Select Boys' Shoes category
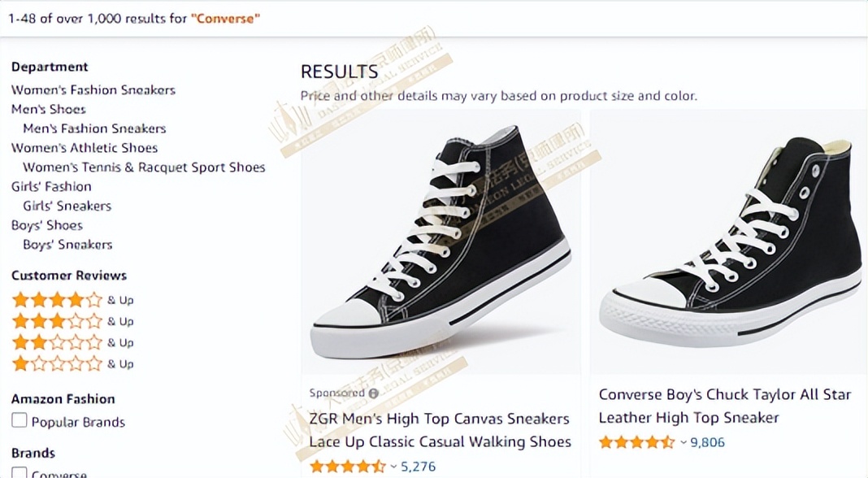 pos(46,225)
